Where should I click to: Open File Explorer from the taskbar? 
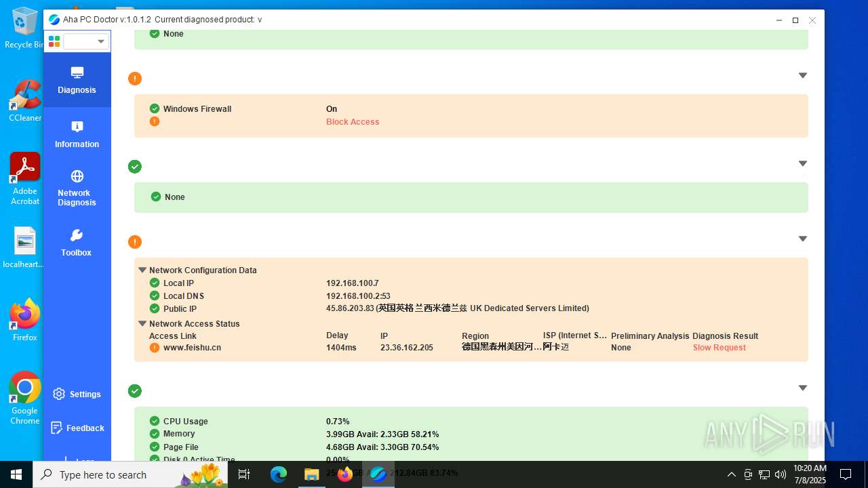[x=311, y=474]
